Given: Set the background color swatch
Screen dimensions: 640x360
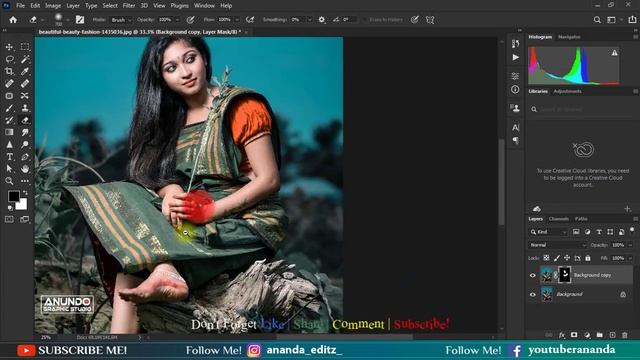Looking at the screenshot, I should pyautogui.click(x=22, y=204).
